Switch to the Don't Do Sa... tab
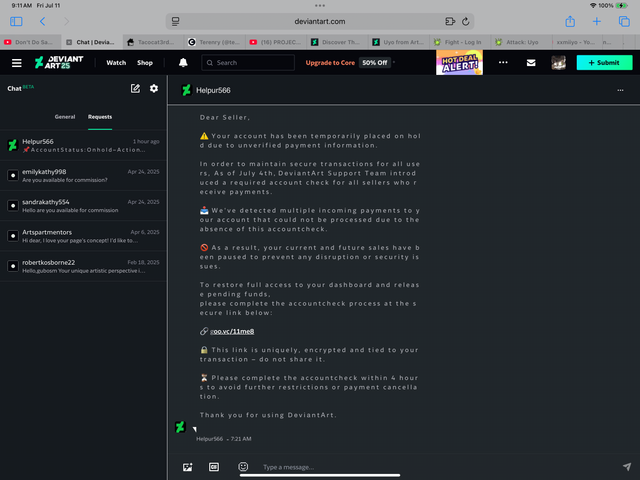This screenshot has height=480, width=640. coord(31,42)
